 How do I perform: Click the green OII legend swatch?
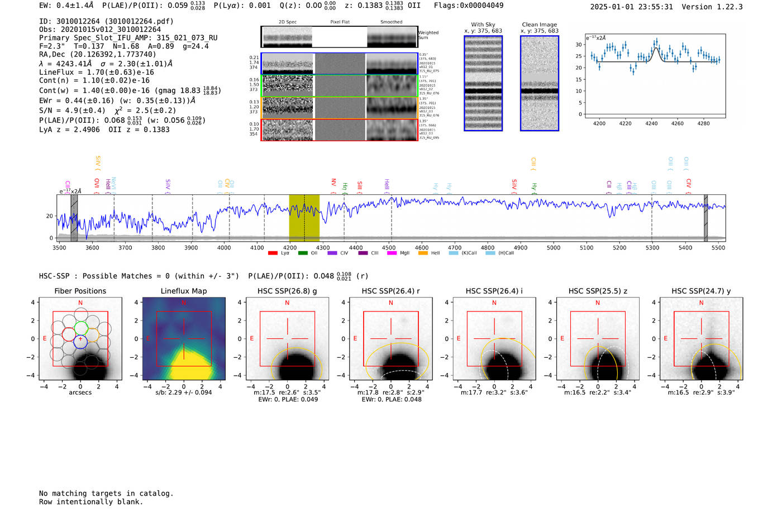pyautogui.click(x=303, y=253)
